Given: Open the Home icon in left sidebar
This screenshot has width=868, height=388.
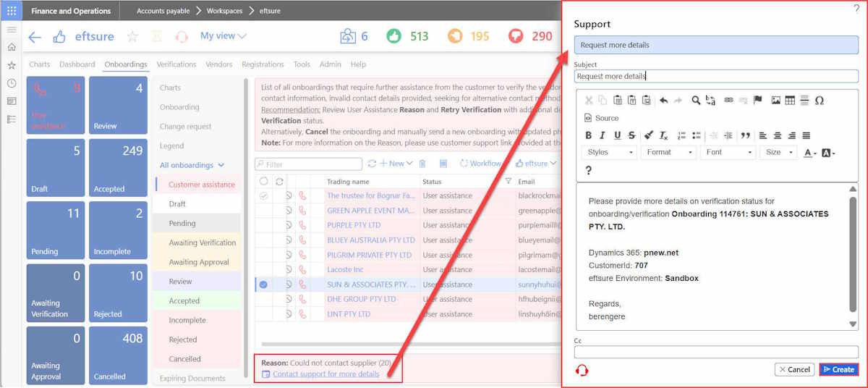Looking at the screenshot, I should click(12, 47).
